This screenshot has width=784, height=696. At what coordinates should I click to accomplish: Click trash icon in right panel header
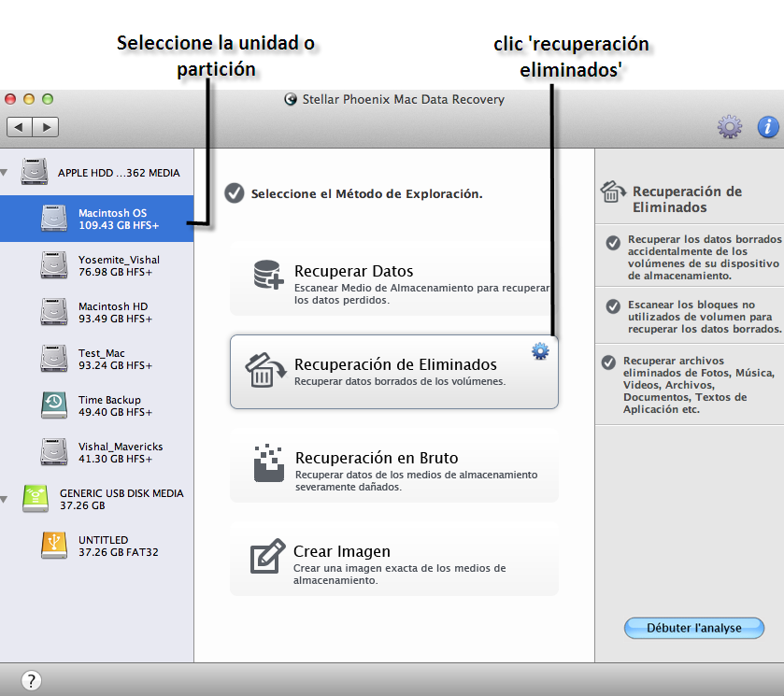pyautogui.click(x=613, y=192)
